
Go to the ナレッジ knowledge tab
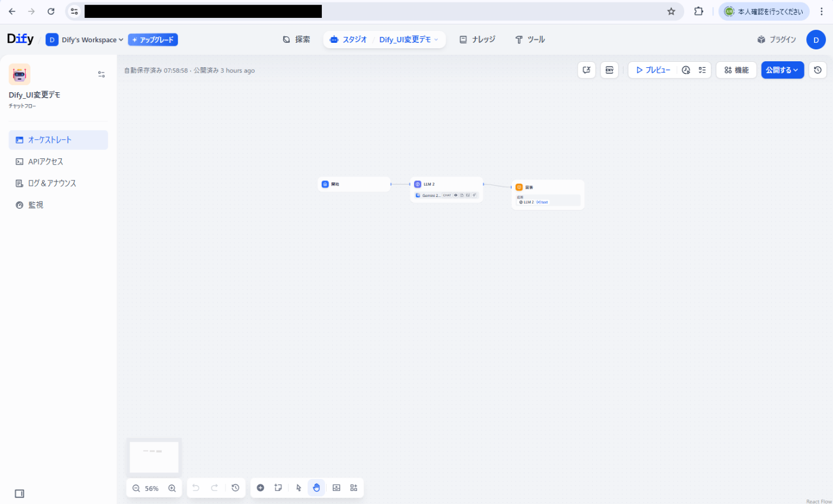click(x=477, y=39)
